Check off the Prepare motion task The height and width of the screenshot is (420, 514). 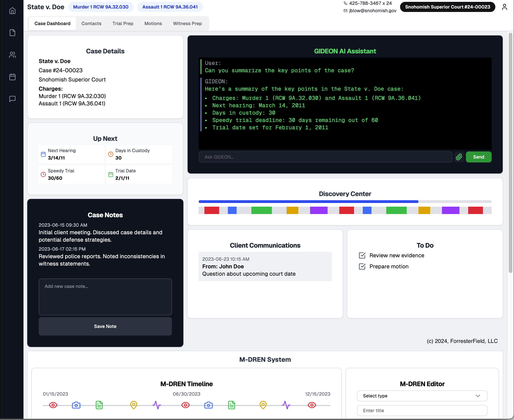click(362, 266)
